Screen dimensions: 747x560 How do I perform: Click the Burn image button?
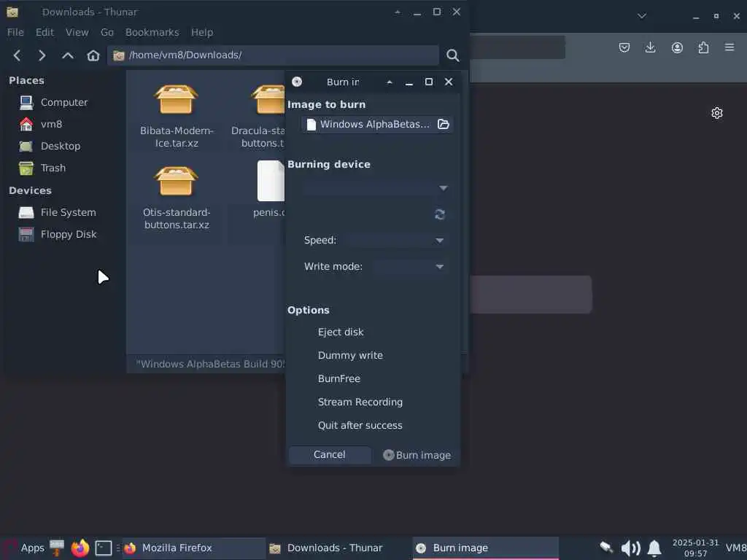(417, 455)
